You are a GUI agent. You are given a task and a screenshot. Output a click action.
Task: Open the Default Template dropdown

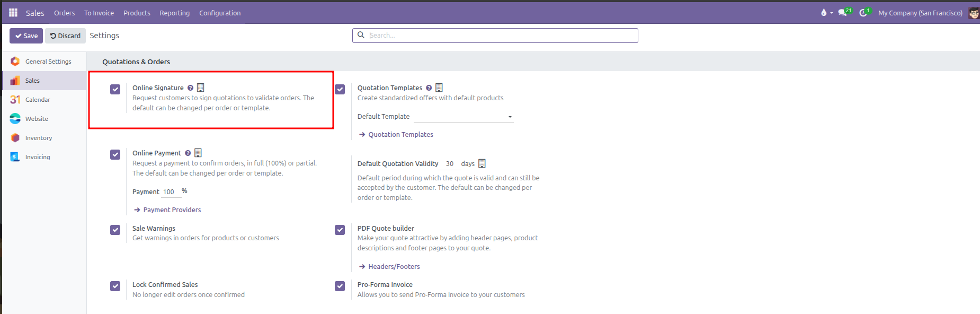[464, 117]
